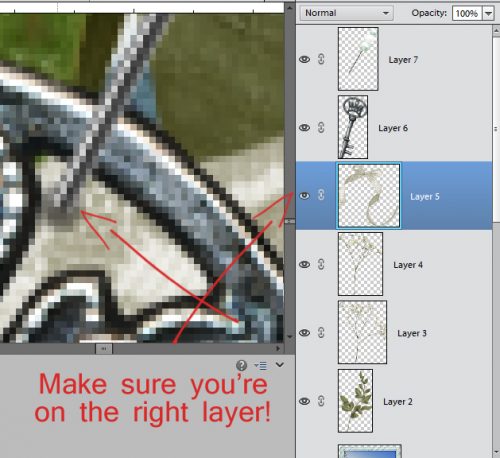Click the link icon on Layer 5
The height and width of the screenshot is (458, 500).
click(x=321, y=195)
